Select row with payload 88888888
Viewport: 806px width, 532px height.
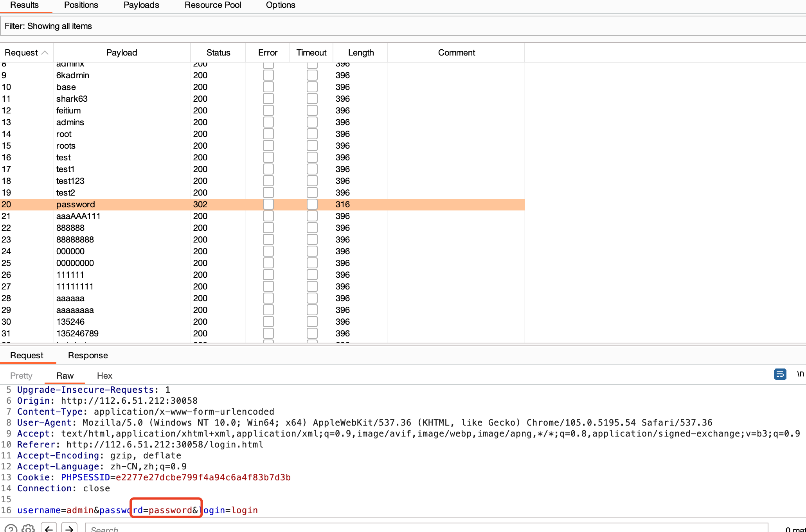point(262,239)
